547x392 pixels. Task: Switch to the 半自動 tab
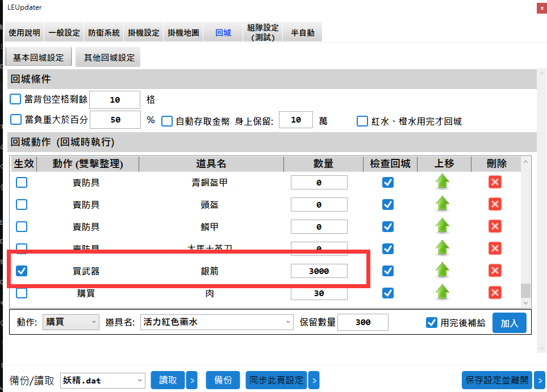tap(303, 33)
